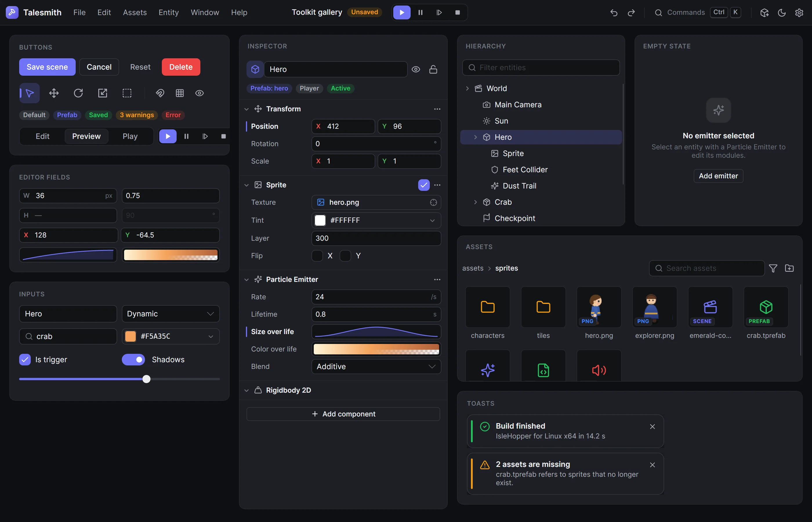The image size is (812, 522).
Task: Choose the move tool icon
Action: (x=54, y=93)
